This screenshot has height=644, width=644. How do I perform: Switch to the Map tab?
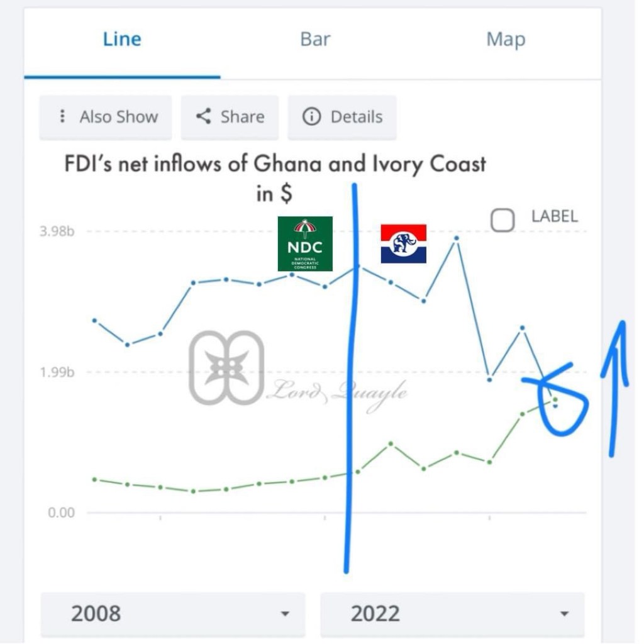point(506,39)
